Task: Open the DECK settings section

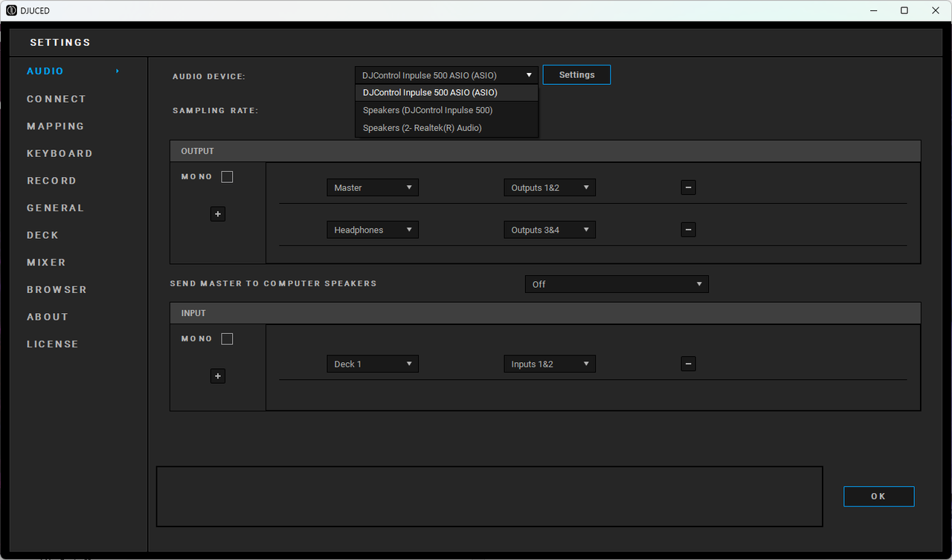Action: [42, 235]
